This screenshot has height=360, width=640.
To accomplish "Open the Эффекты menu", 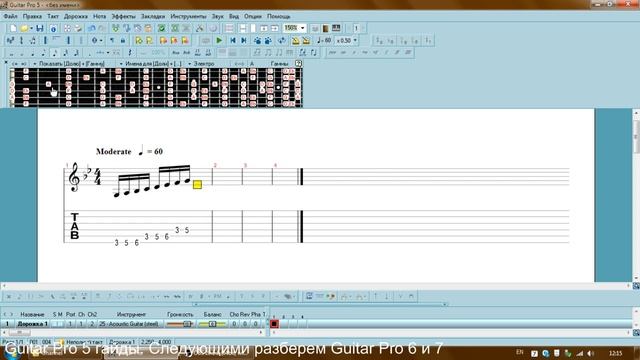I will [x=124, y=16].
